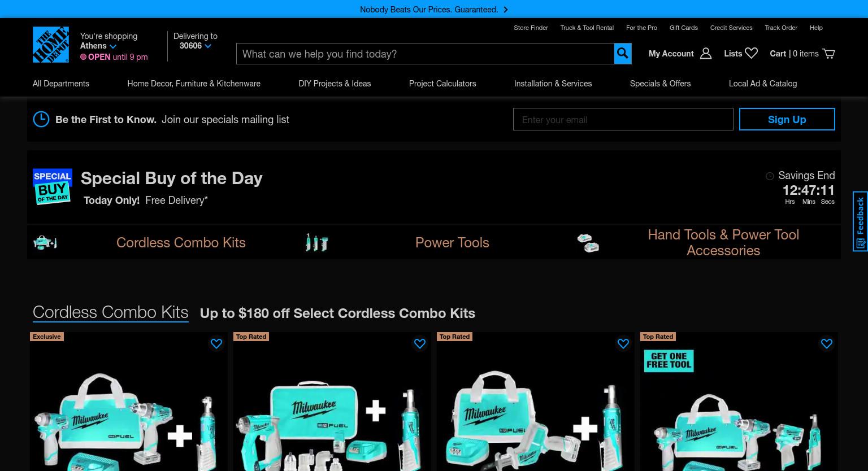This screenshot has width=868, height=471.
Task: Click Truck & Tool Rental link
Action: pyautogui.click(x=587, y=28)
